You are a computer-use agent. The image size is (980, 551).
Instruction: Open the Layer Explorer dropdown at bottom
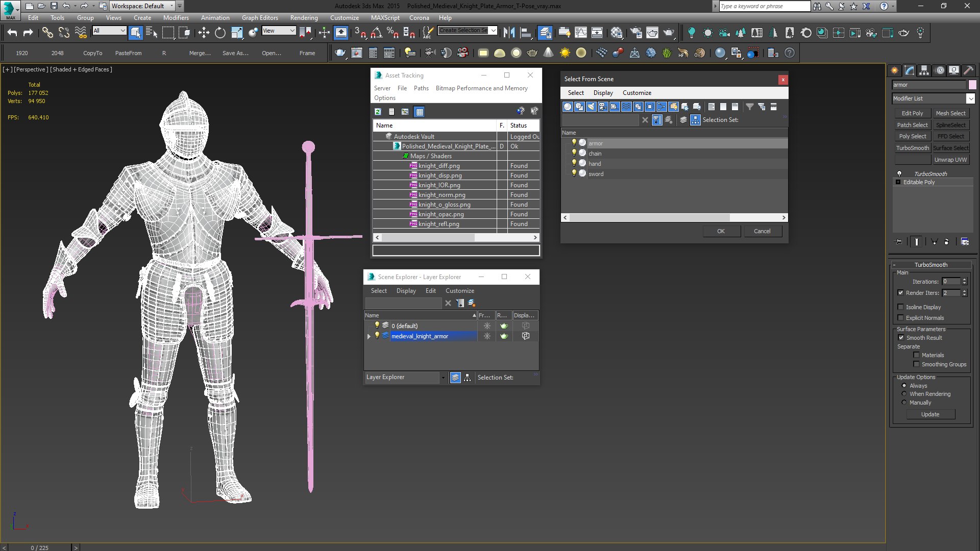(x=443, y=378)
